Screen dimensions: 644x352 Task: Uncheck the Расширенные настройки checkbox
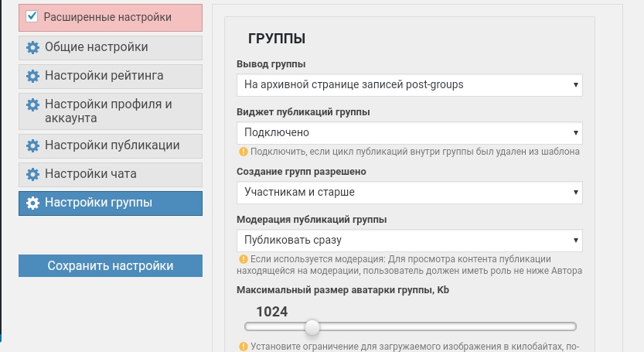click(x=32, y=16)
